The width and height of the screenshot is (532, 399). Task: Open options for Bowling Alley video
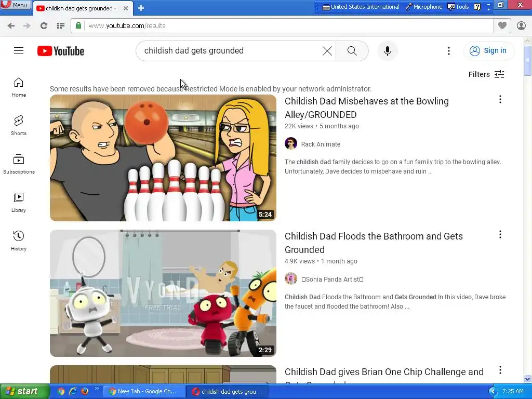(x=500, y=99)
